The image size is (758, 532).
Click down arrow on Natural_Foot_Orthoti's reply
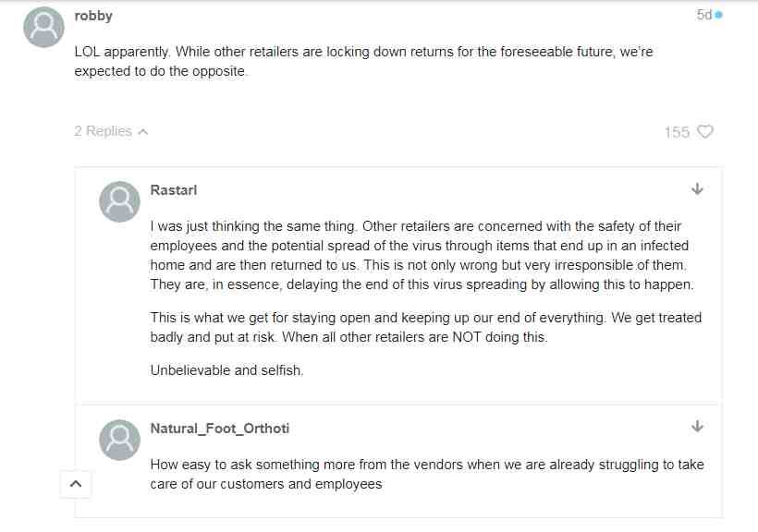coord(697,426)
